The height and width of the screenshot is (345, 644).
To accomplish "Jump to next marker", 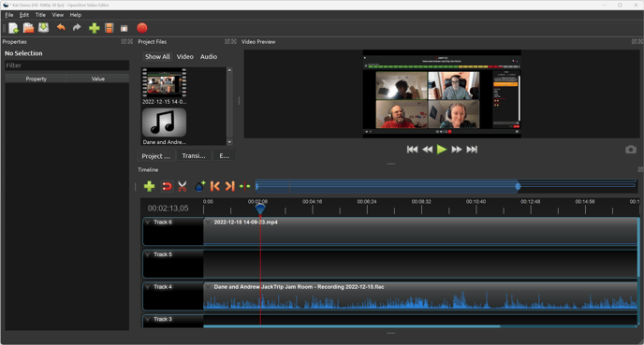I will pos(229,186).
